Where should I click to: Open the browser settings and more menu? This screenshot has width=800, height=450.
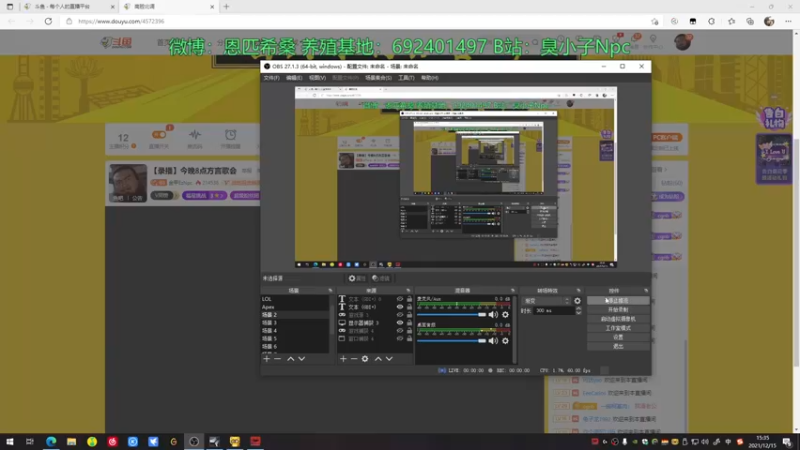point(788,21)
